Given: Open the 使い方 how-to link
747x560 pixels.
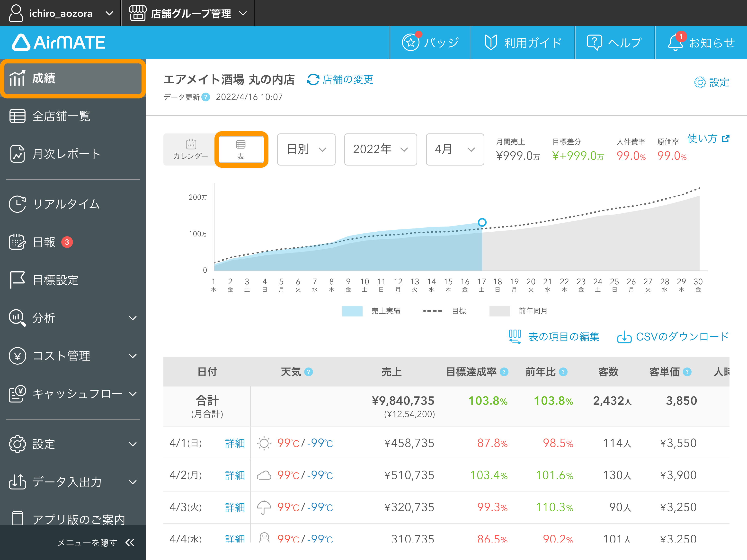Looking at the screenshot, I should tap(709, 138).
